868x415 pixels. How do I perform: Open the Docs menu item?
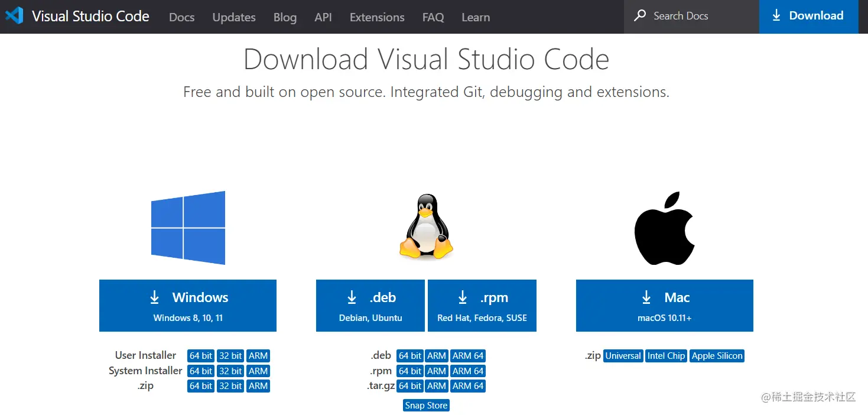[x=181, y=17]
